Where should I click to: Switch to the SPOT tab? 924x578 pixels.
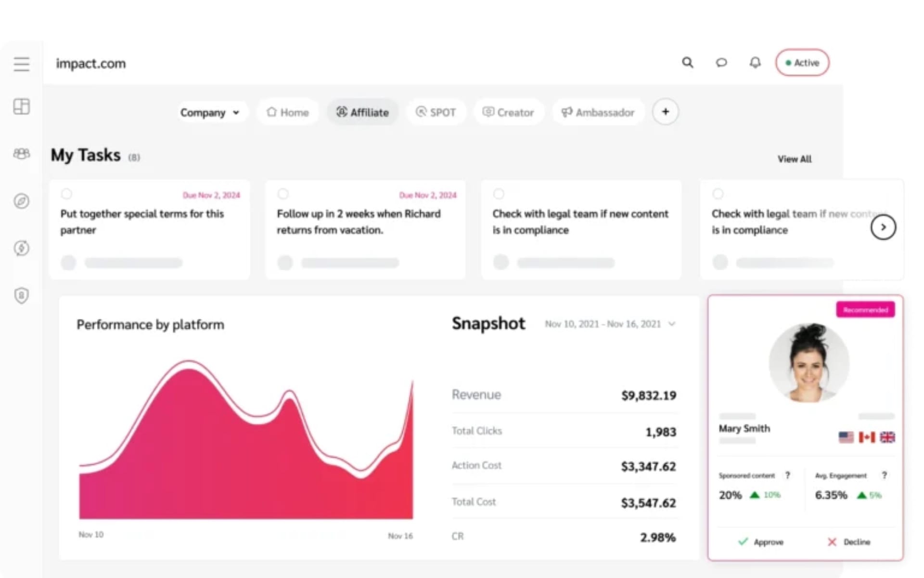[x=436, y=112]
